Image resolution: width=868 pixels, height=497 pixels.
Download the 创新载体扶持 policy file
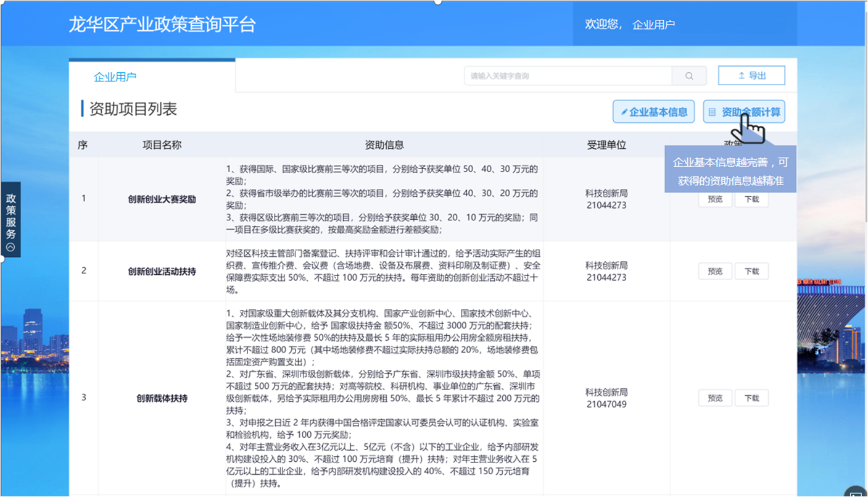751,398
